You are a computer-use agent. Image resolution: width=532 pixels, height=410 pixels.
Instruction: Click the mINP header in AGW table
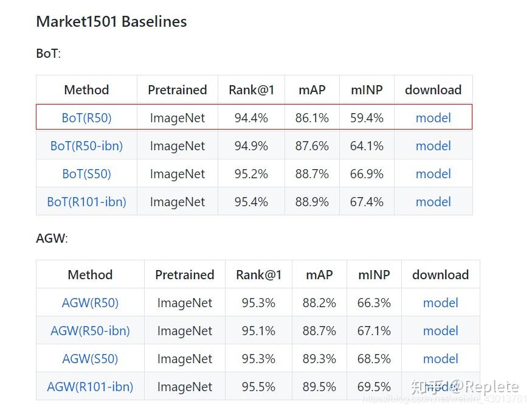tap(374, 274)
